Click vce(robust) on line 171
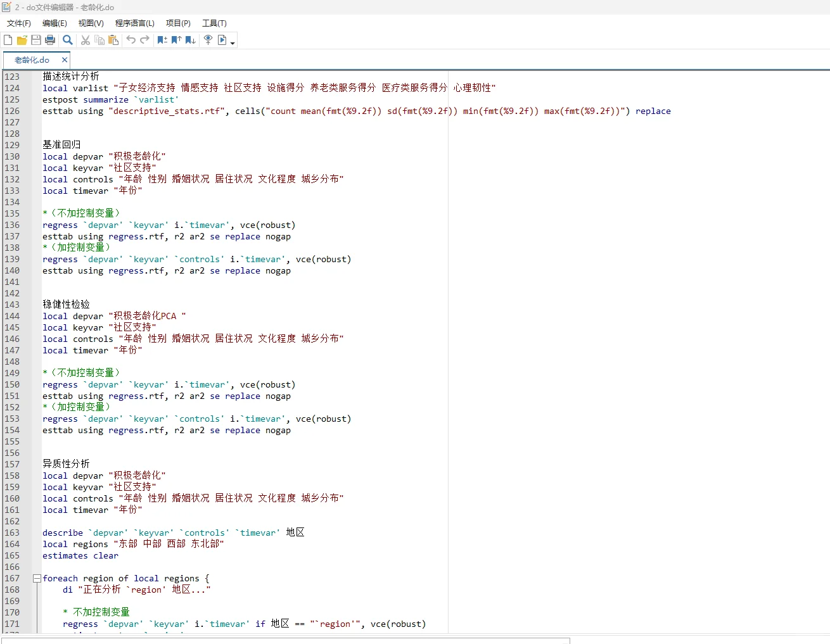This screenshot has width=830, height=644. coord(399,624)
